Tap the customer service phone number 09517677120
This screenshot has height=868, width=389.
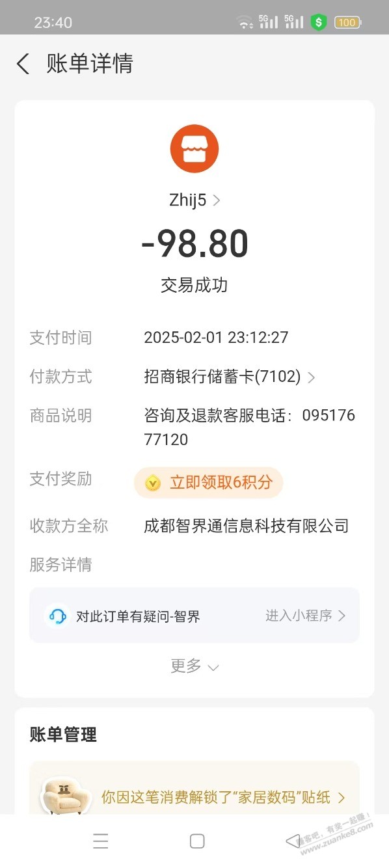point(250,427)
